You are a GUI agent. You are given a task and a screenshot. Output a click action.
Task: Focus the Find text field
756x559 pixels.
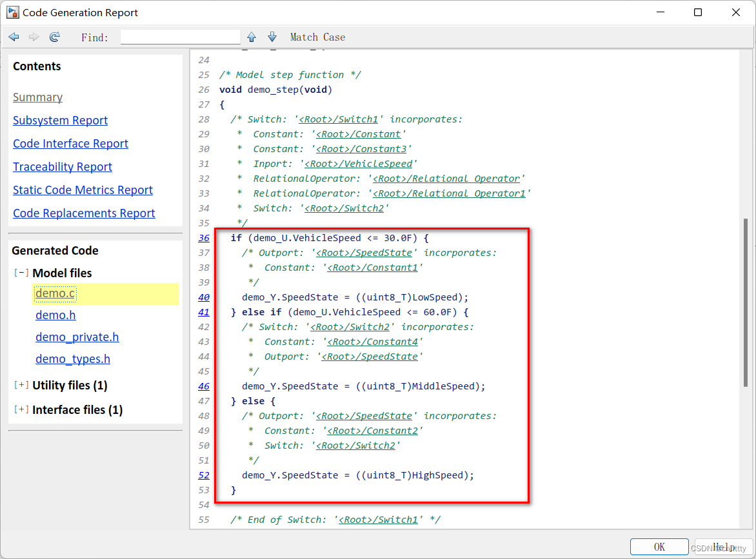(x=181, y=37)
